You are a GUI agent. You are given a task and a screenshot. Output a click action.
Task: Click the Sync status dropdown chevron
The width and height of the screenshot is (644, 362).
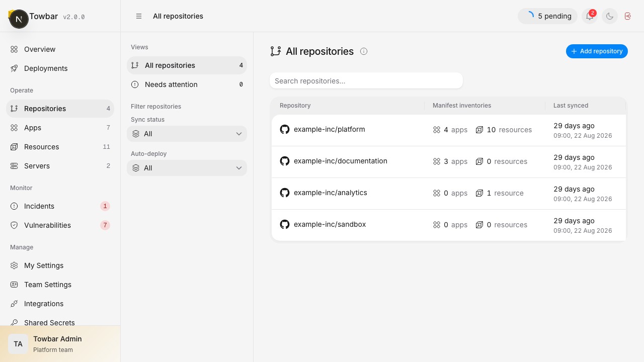pyautogui.click(x=239, y=134)
